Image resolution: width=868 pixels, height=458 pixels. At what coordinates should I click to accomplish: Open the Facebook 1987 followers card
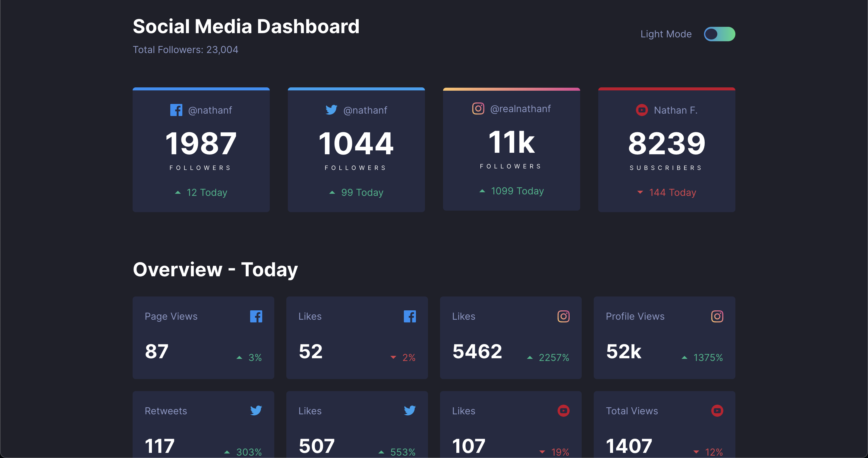point(201,150)
